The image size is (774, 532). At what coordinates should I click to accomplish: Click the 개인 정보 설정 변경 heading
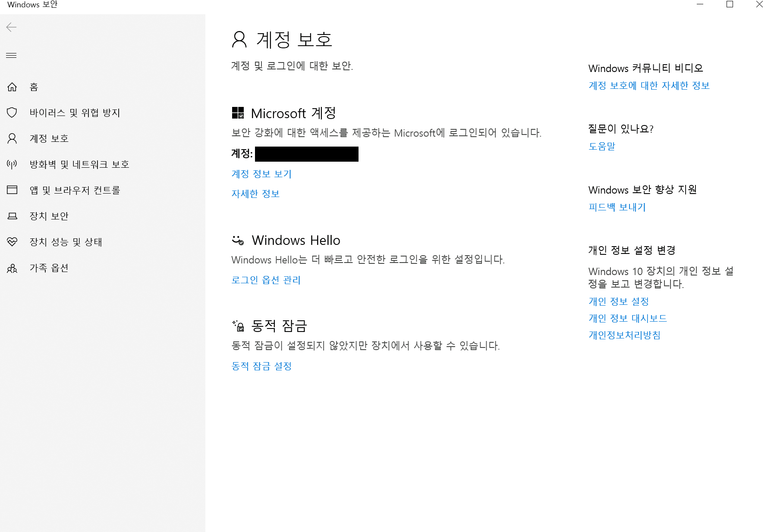click(x=632, y=250)
